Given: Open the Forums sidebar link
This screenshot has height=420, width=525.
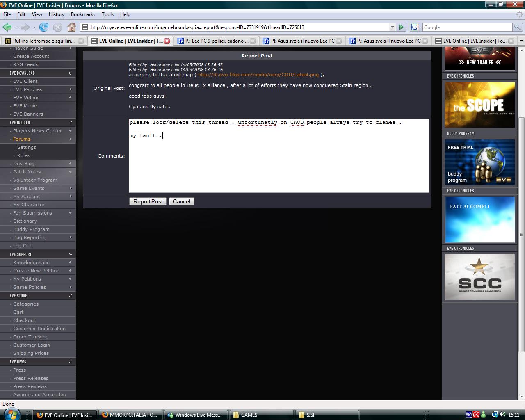Looking at the screenshot, I should (x=22, y=139).
